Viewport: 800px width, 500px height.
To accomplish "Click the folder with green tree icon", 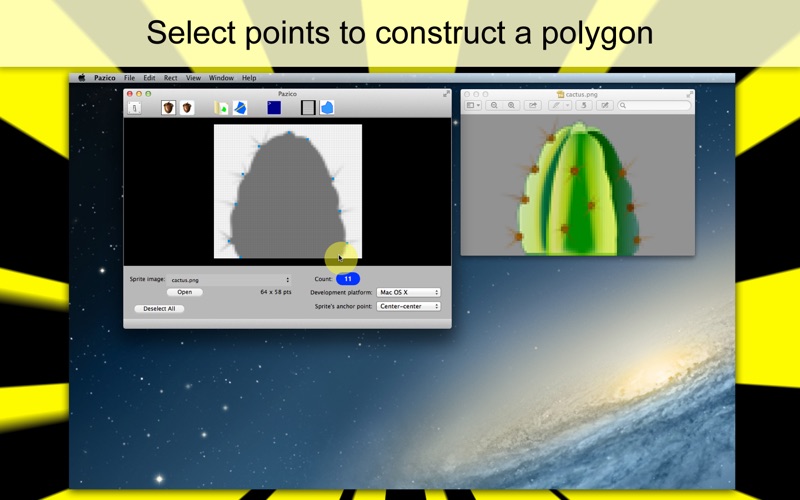I will pyautogui.click(x=221, y=108).
